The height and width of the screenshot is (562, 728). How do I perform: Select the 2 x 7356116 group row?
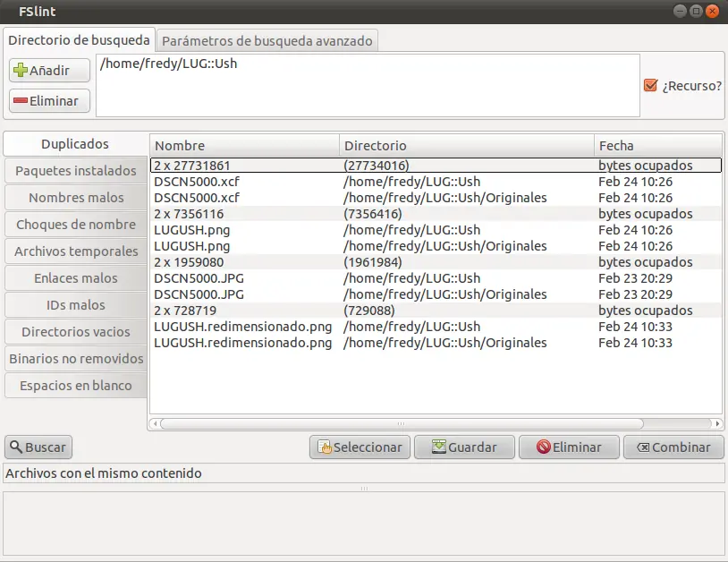(436, 214)
